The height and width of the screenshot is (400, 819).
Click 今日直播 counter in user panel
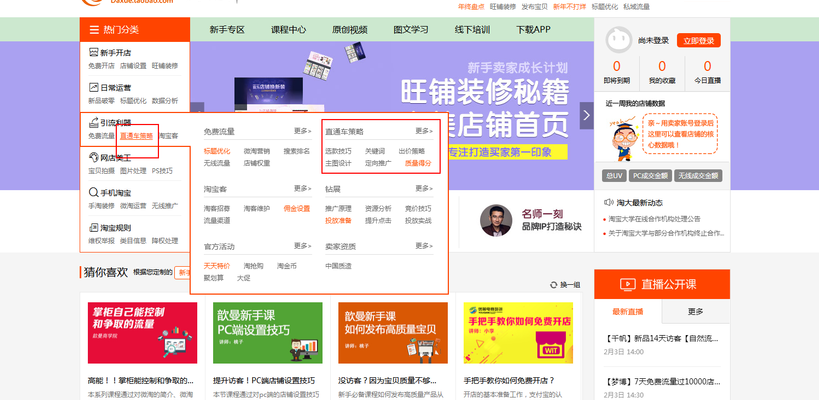coord(707,72)
